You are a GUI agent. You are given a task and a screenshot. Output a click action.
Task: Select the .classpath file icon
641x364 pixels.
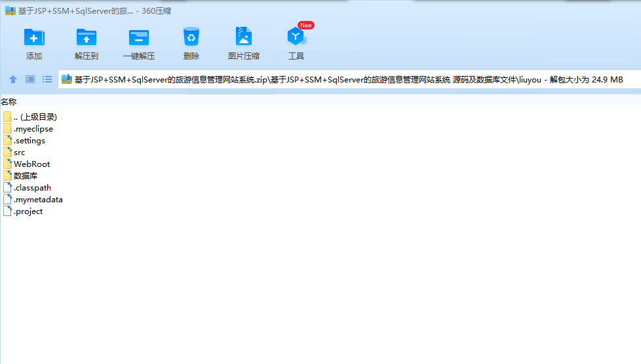coord(7,187)
